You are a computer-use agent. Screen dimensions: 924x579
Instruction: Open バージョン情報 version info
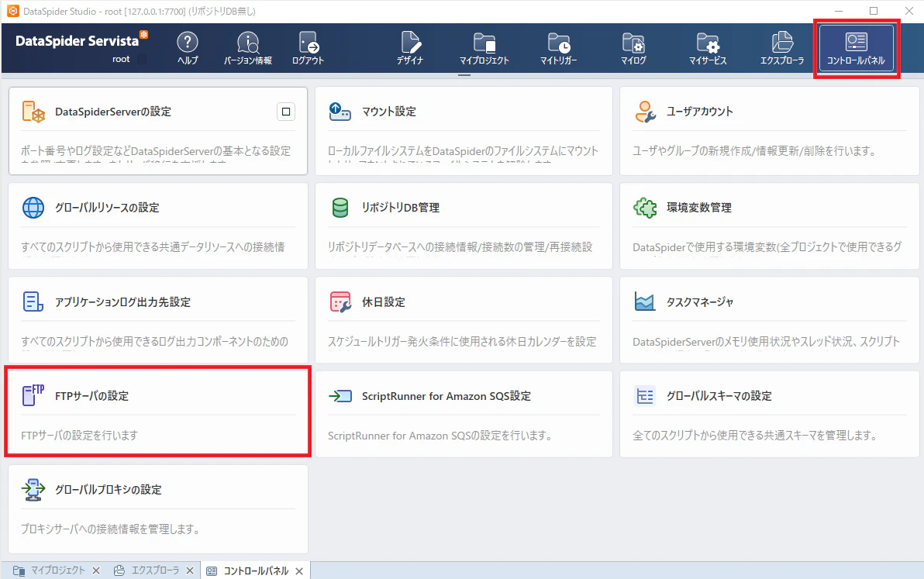(x=247, y=48)
